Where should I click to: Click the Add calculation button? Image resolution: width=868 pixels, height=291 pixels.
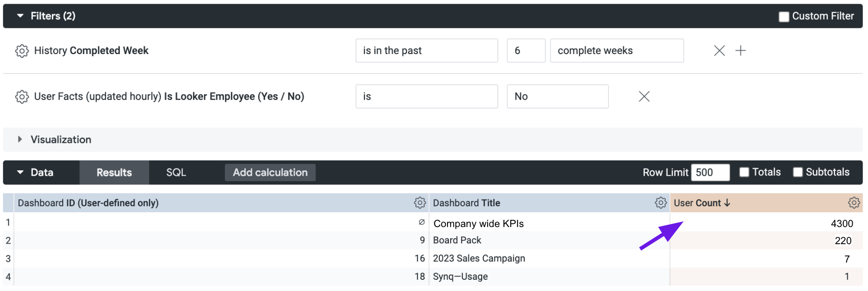pyautogui.click(x=270, y=173)
